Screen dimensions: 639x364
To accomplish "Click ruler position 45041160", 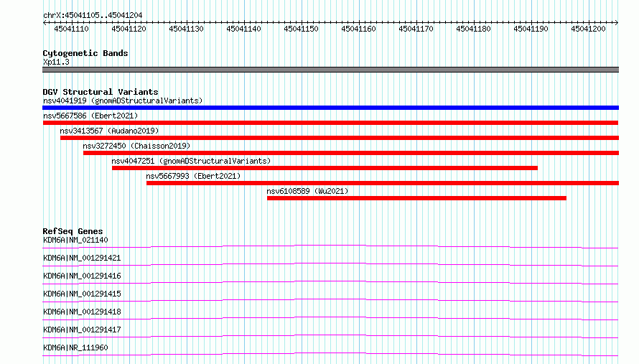I will (x=358, y=29).
